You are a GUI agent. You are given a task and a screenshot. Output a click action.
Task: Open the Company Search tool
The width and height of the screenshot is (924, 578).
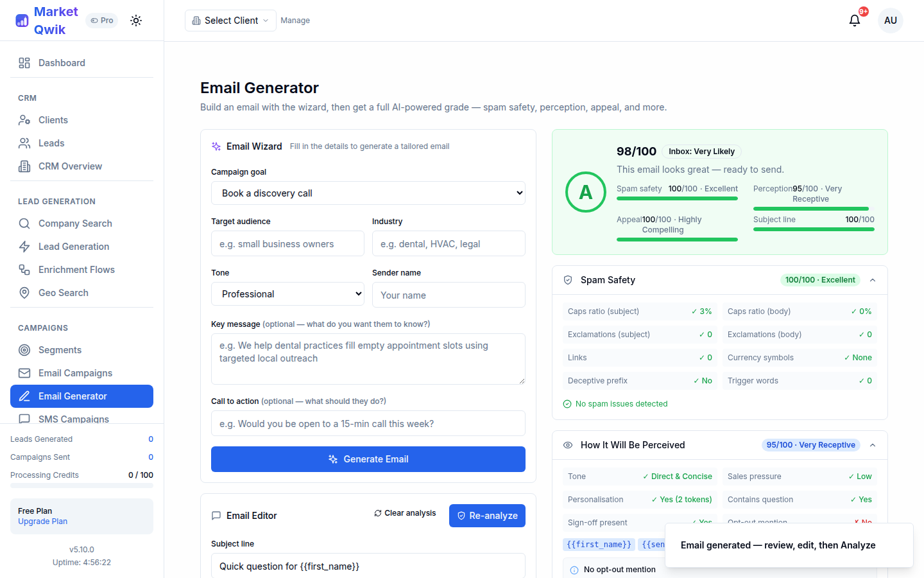(x=74, y=223)
